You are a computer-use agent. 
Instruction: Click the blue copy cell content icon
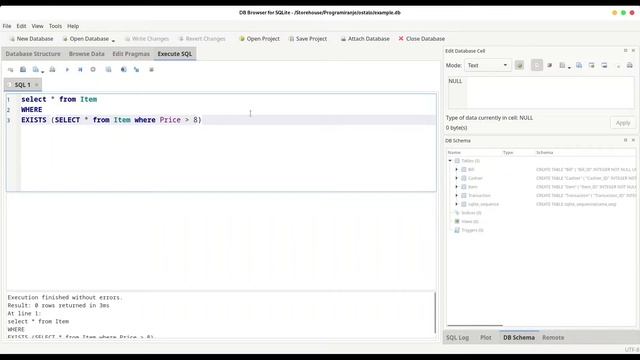pyautogui.click(x=579, y=65)
